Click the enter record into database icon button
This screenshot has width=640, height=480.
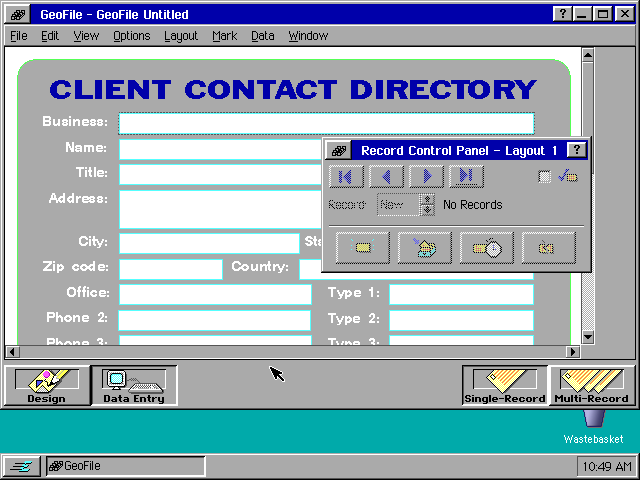tap(425, 248)
